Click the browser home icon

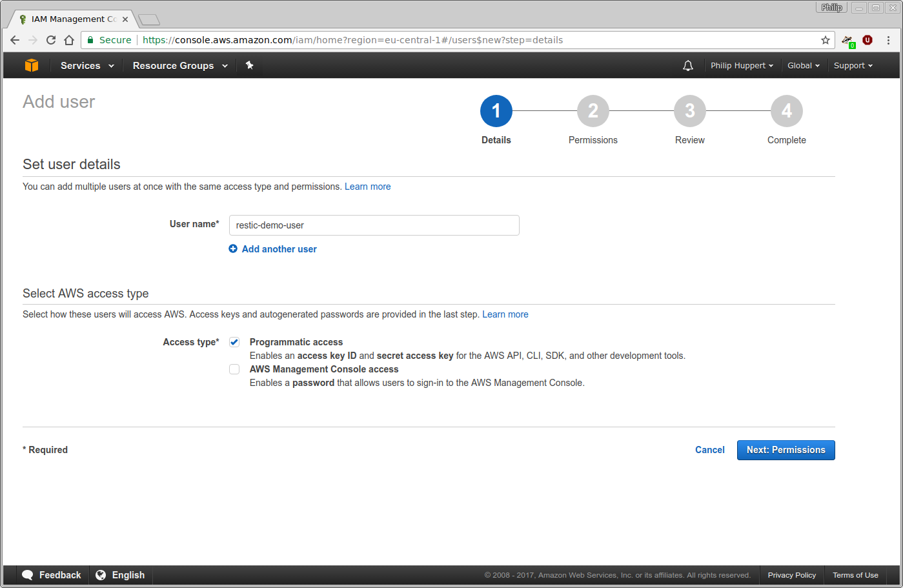click(x=69, y=39)
